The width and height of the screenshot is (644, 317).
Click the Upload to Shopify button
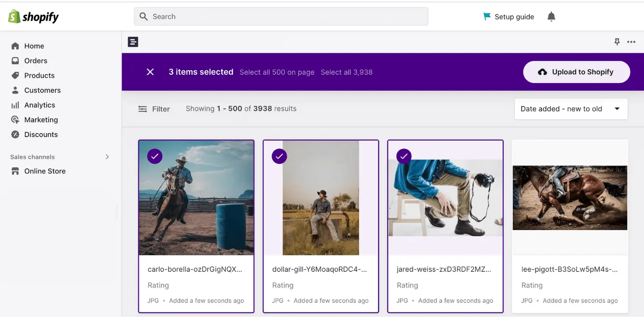tap(576, 72)
